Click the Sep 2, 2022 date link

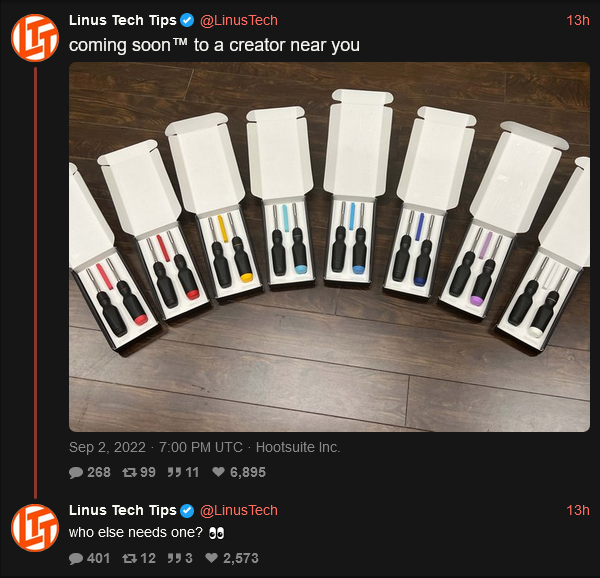(107, 447)
